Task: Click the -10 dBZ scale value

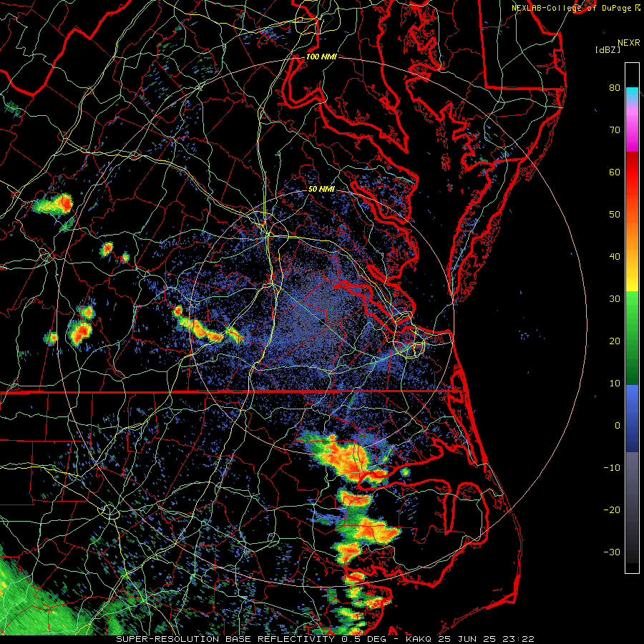Action: [612, 468]
